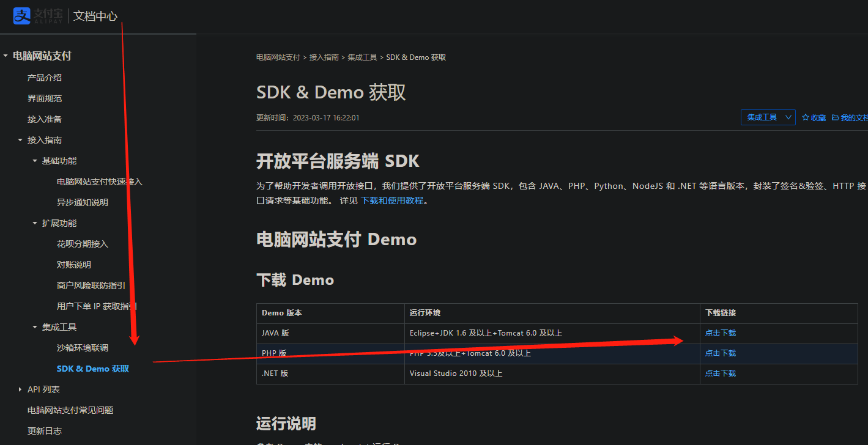Open the 集成工具 dropdown

point(768,117)
